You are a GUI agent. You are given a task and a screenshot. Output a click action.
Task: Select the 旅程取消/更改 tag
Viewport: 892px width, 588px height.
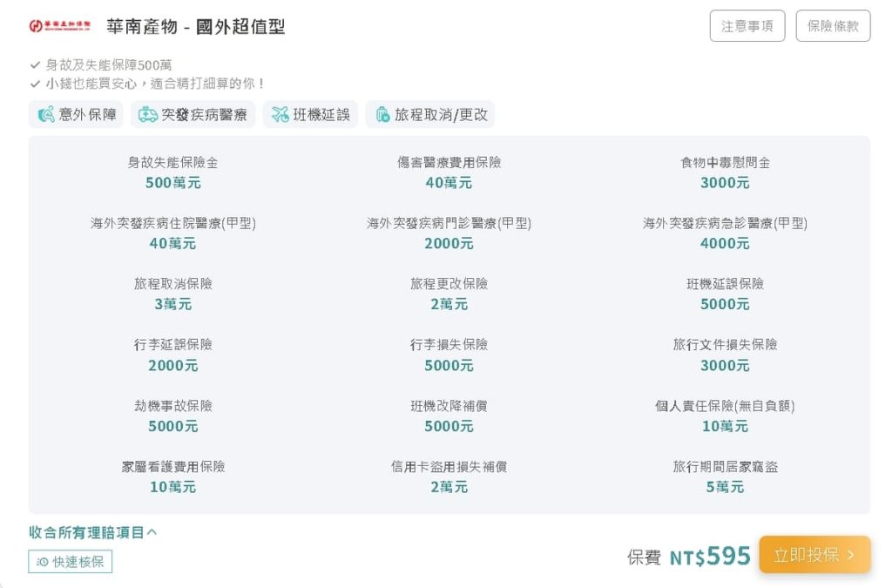coord(430,114)
